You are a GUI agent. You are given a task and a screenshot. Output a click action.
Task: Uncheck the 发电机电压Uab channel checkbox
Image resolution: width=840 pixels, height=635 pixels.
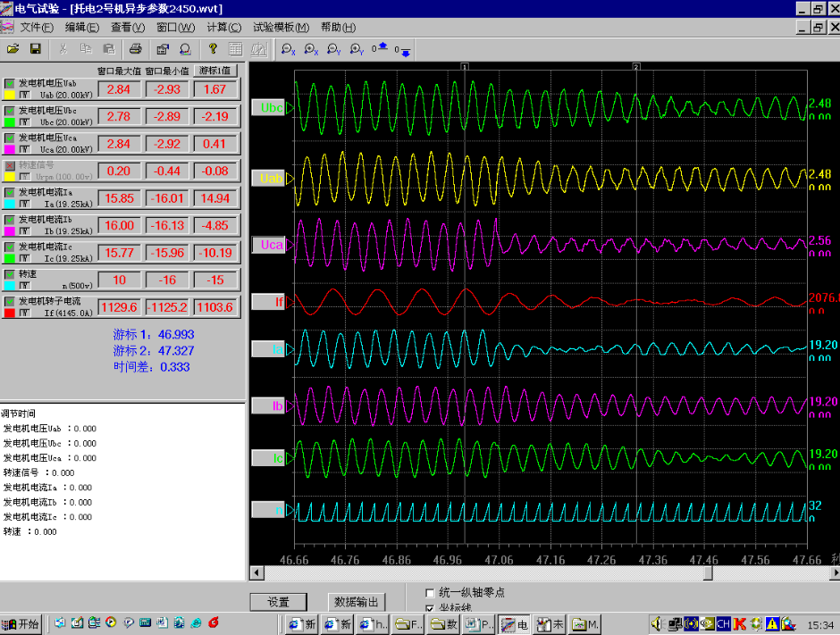point(10,83)
